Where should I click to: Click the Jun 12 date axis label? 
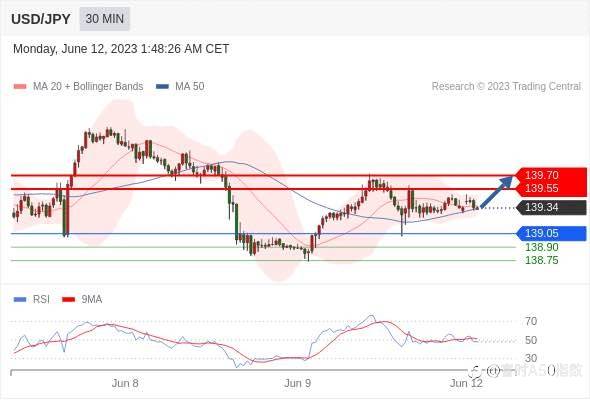coord(466,383)
